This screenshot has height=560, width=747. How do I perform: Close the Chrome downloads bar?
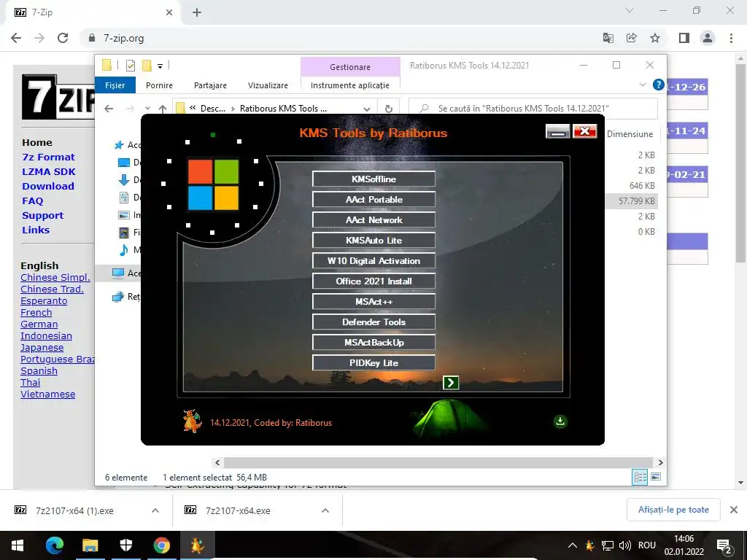(x=734, y=510)
